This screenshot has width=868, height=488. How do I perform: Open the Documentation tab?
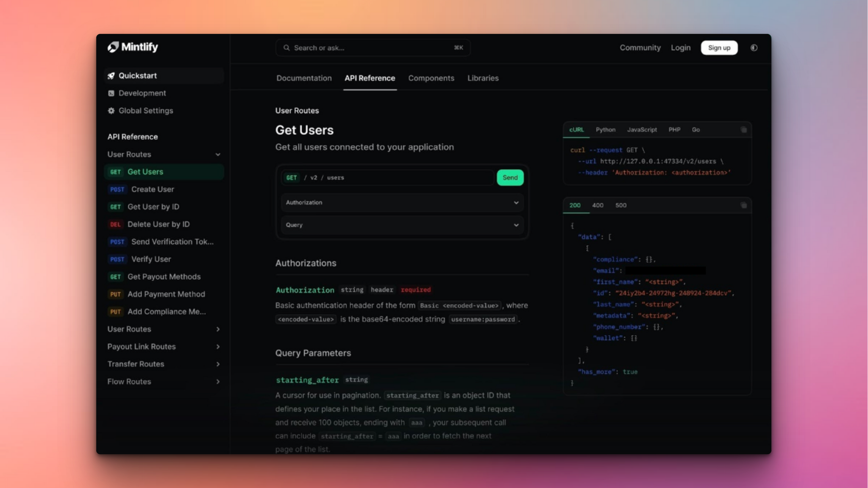pos(303,78)
